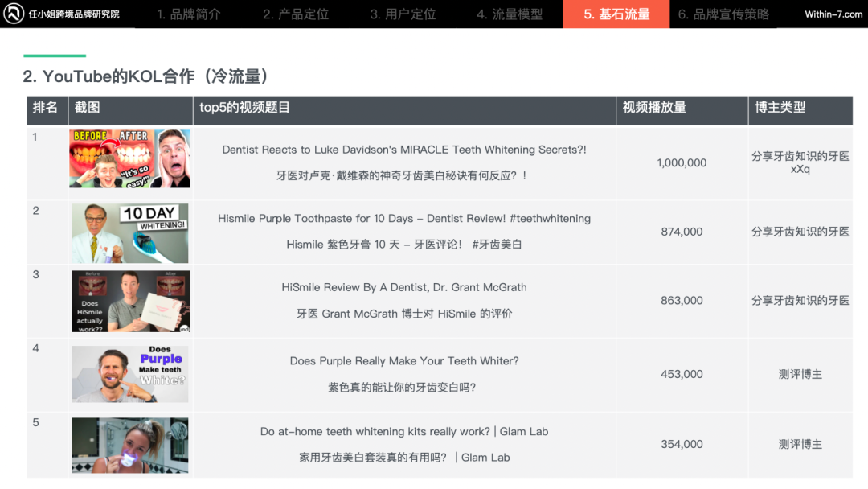This screenshot has height=489, width=868.
Task: Click 测评博主 in the 453,000 row
Action: (800, 374)
